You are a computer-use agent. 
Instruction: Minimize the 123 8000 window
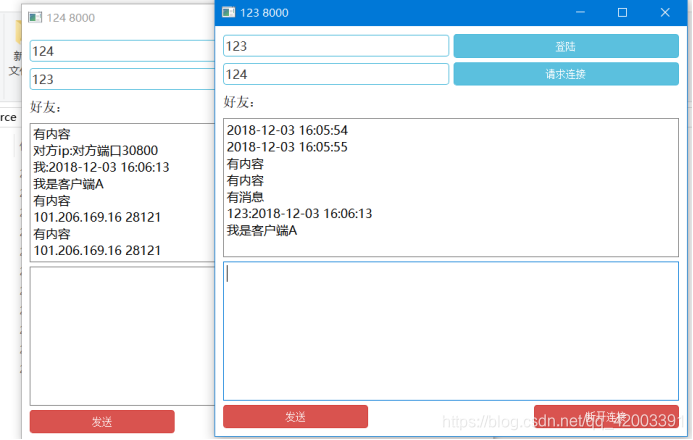[580, 12]
